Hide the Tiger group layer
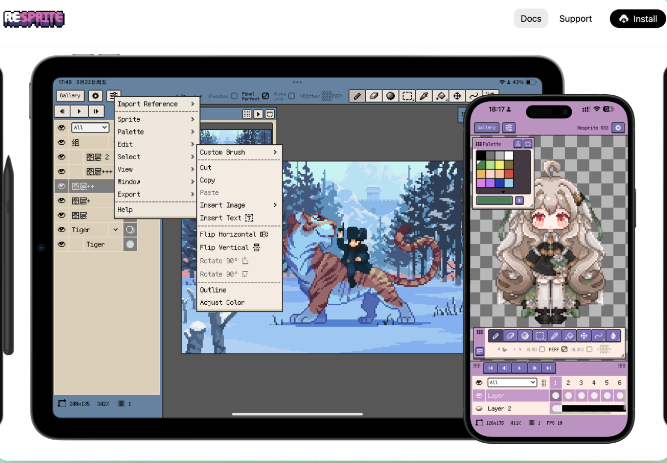Screen dimensions: 667x463 [61, 229]
